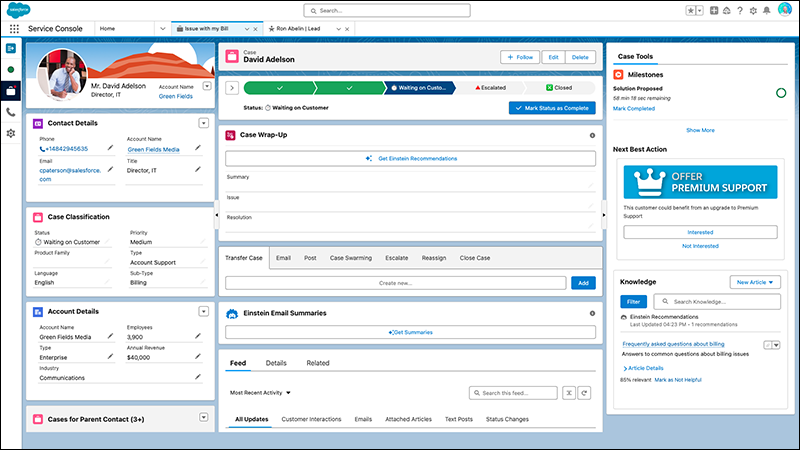The image size is (800, 450).
Task: Open the App Launcher grid icon
Action: point(13,30)
